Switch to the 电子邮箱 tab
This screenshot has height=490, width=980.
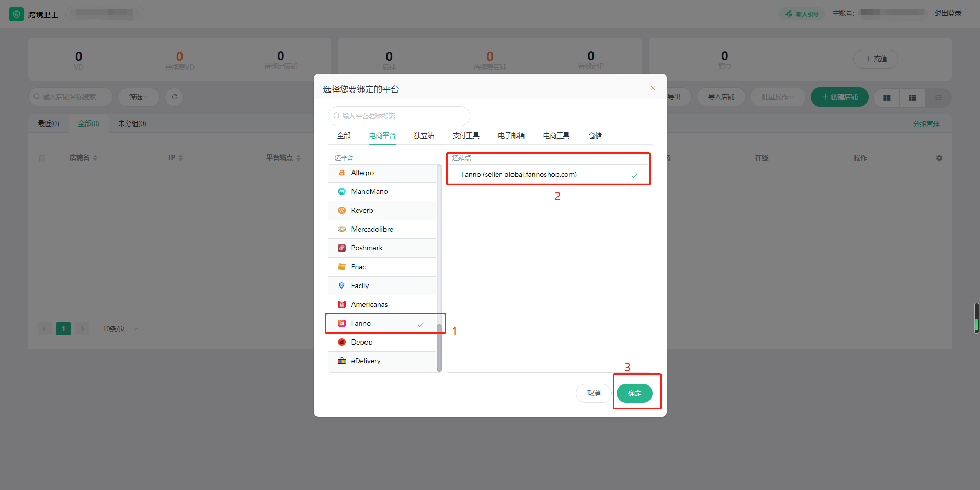511,135
